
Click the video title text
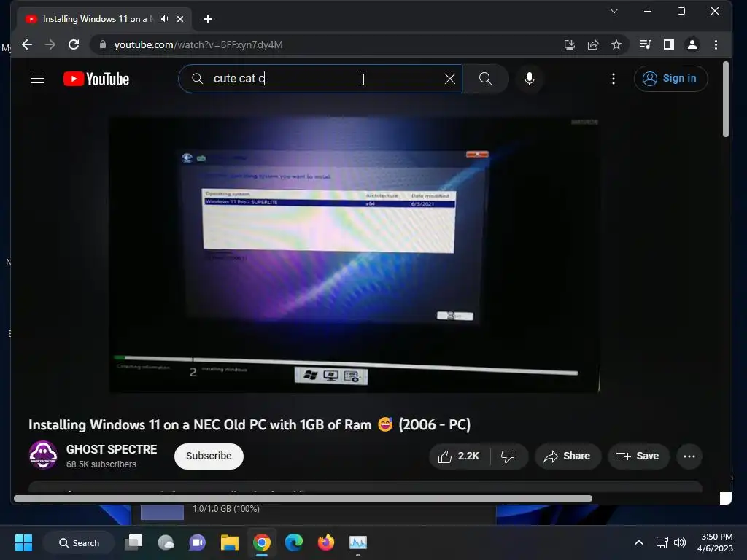point(249,424)
